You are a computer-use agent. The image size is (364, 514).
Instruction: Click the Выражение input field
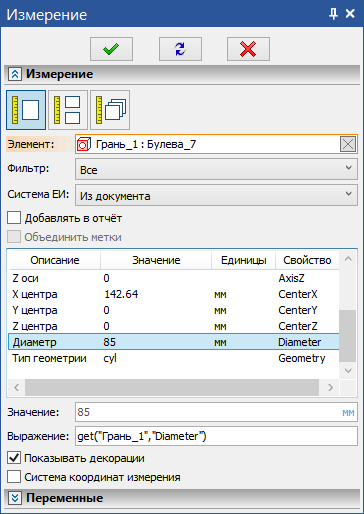pos(216,436)
